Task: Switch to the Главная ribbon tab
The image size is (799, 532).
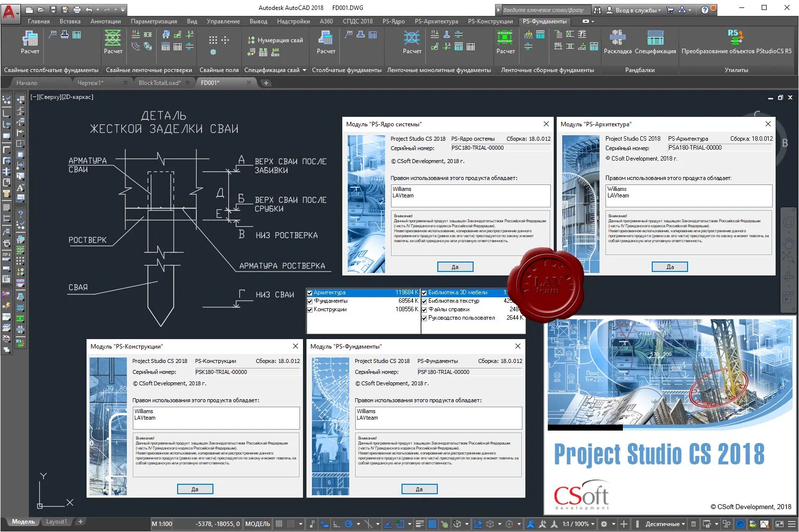Action: [39, 21]
